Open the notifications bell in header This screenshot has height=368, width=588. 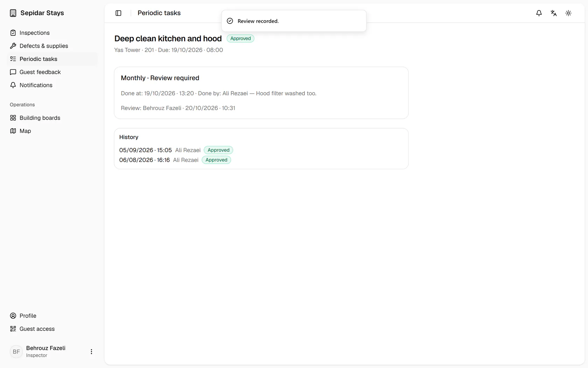[x=539, y=13]
